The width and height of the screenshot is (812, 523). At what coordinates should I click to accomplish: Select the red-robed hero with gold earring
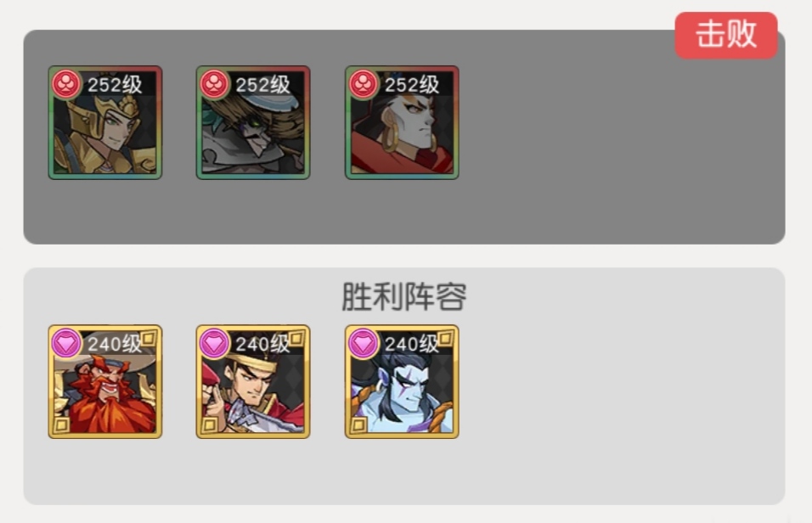tap(402, 123)
